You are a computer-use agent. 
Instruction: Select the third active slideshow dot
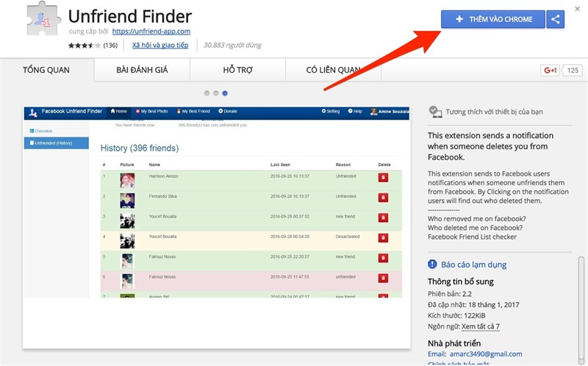point(225,93)
